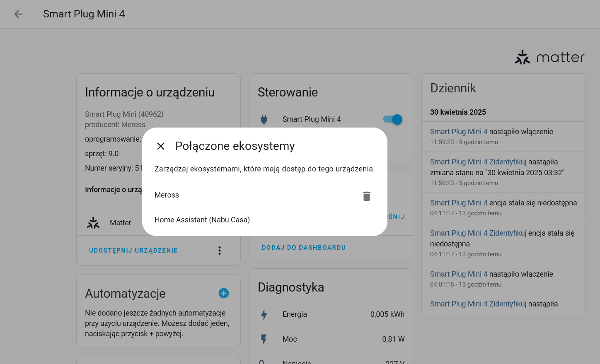The height and width of the screenshot is (364, 600).
Task: Click Smart Plug Mini 4 label in Sterowanie
Action: (312, 119)
